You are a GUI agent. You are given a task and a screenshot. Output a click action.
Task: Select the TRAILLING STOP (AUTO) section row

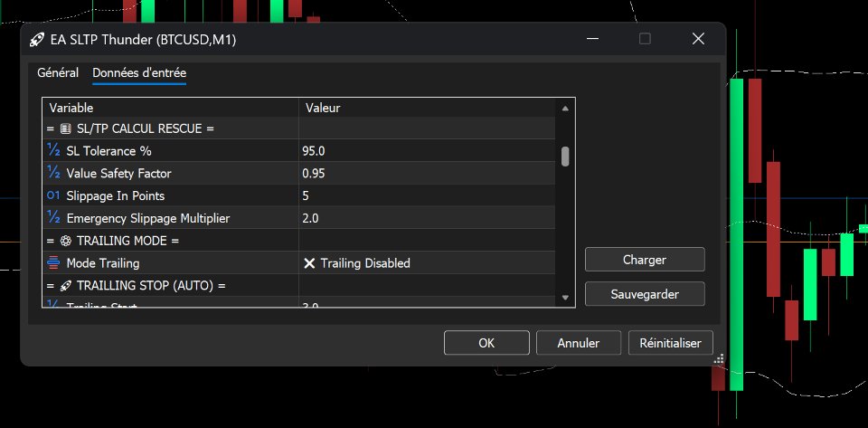pos(299,285)
